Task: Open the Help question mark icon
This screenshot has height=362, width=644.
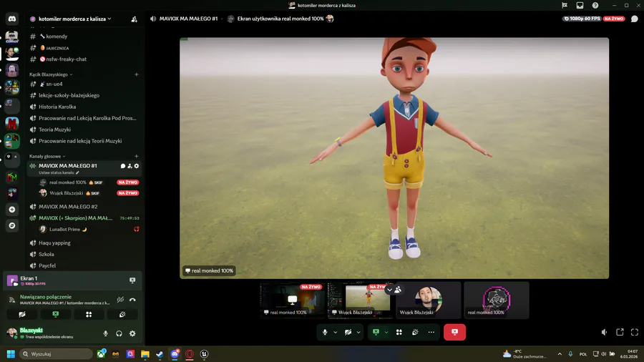Action: click(x=595, y=5)
